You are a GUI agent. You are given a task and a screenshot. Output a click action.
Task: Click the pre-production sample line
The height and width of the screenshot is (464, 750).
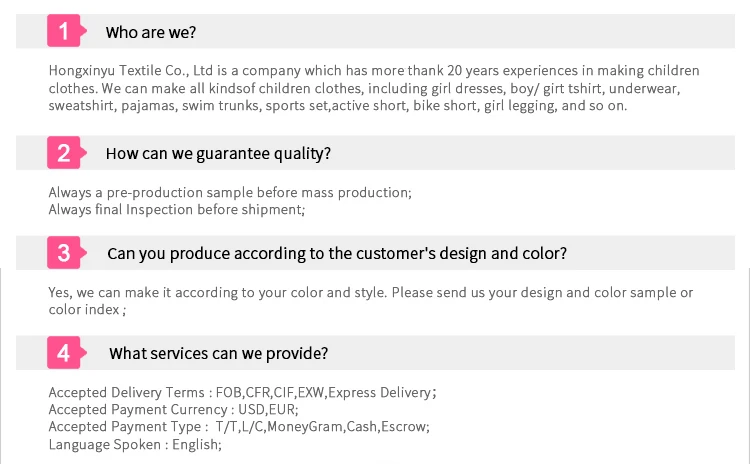(x=230, y=192)
